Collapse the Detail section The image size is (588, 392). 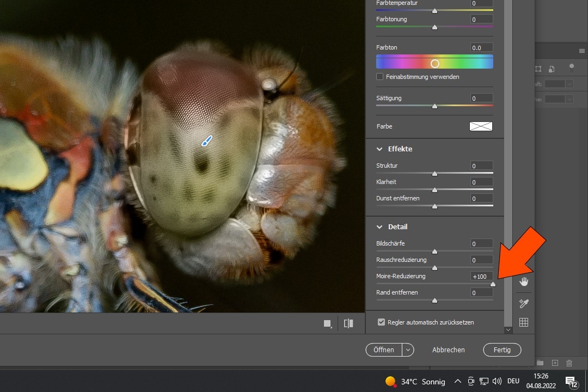[379, 227]
